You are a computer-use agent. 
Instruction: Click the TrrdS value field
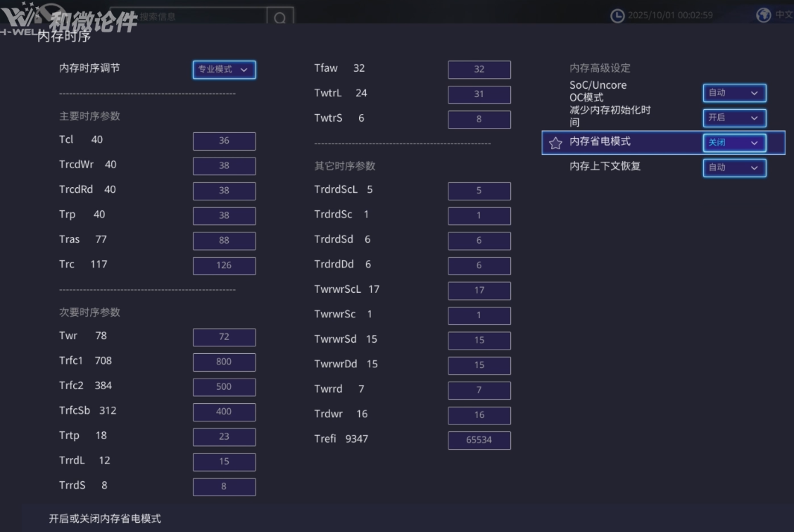point(225,486)
